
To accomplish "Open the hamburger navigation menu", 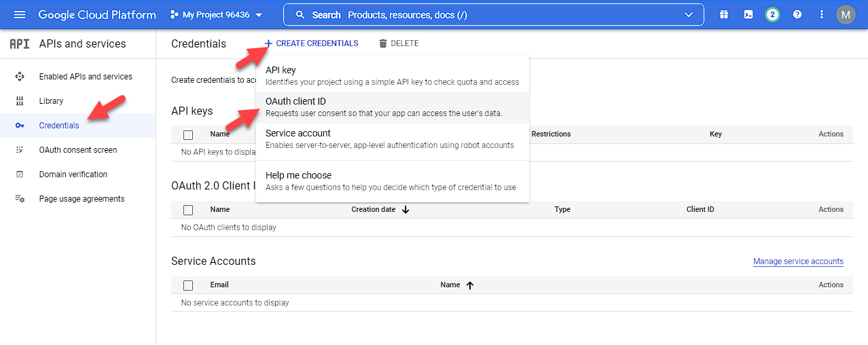I will [x=19, y=14].
